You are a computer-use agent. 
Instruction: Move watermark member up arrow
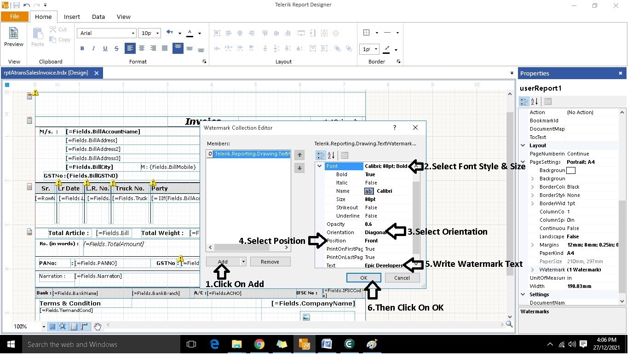coord(299,155)
